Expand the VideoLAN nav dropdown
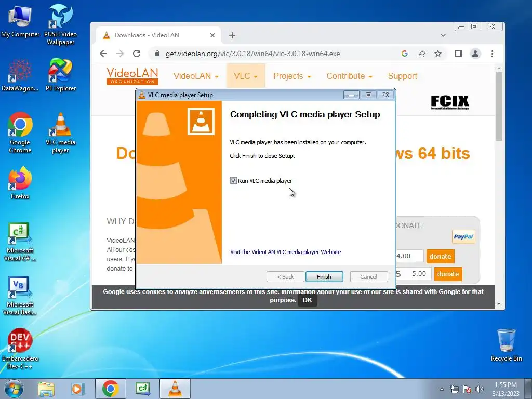Screen dimensions: 532x399 point(196,76)
